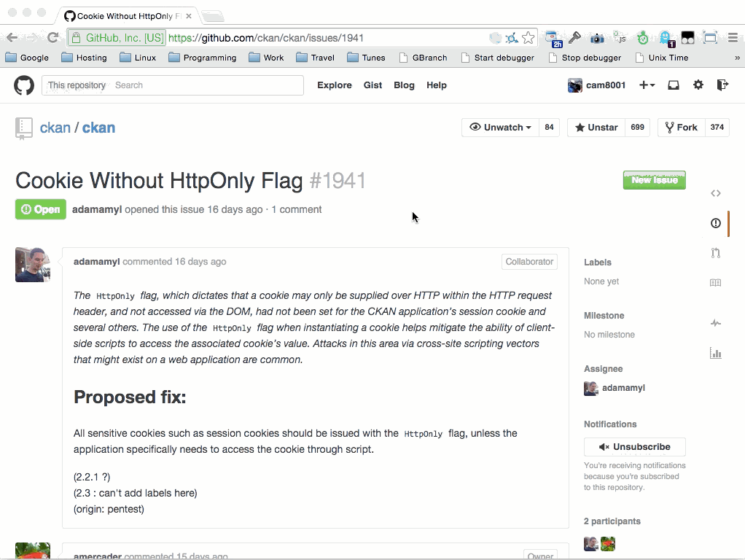Click the stargazers count 699

click(637, 128)
